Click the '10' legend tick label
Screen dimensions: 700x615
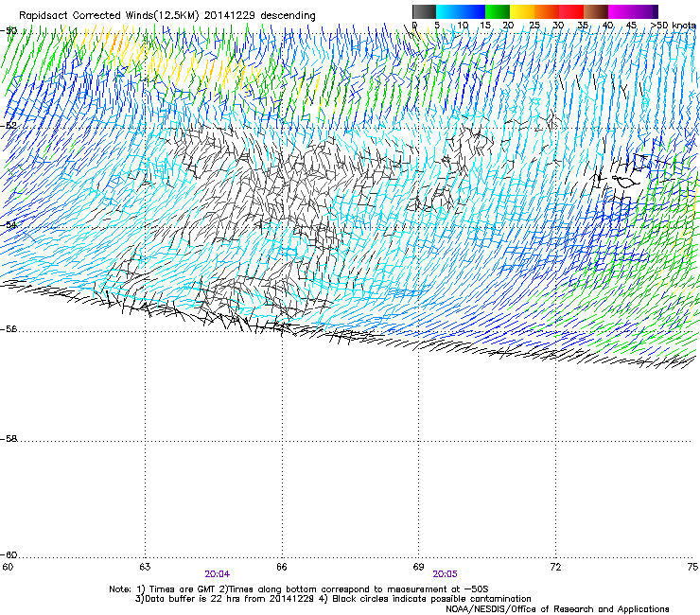[x=463, y=26]
